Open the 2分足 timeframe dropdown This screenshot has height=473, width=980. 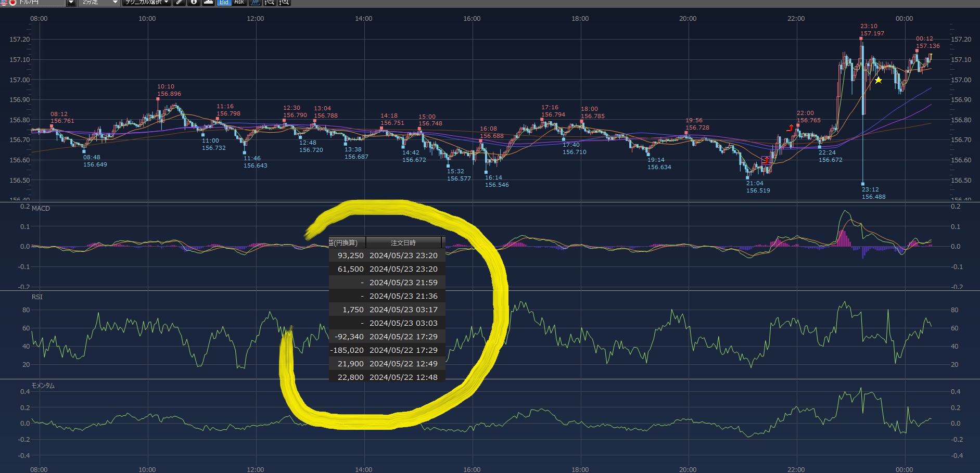tap(114, 3)
